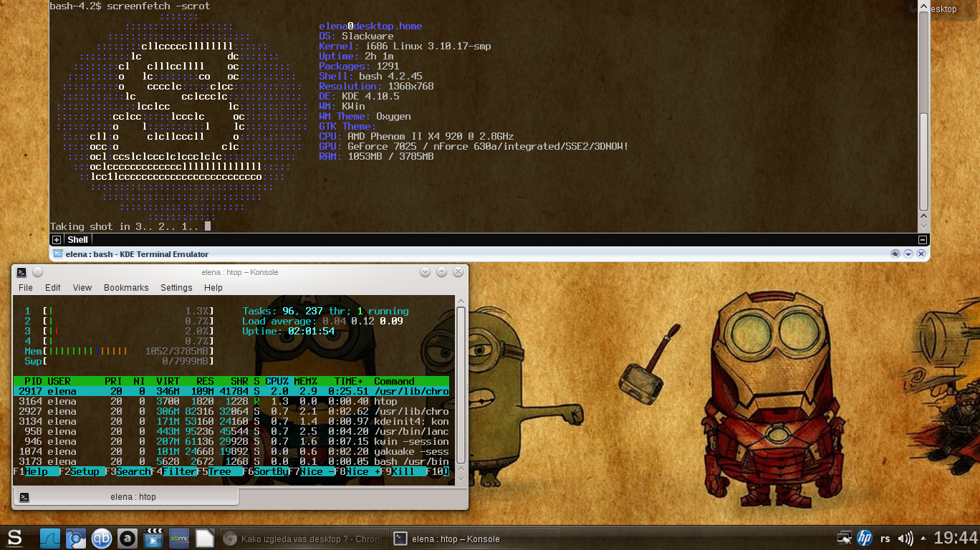Open the black 'a' app launcher
980x550 pixels.
[x=128, y=538]
